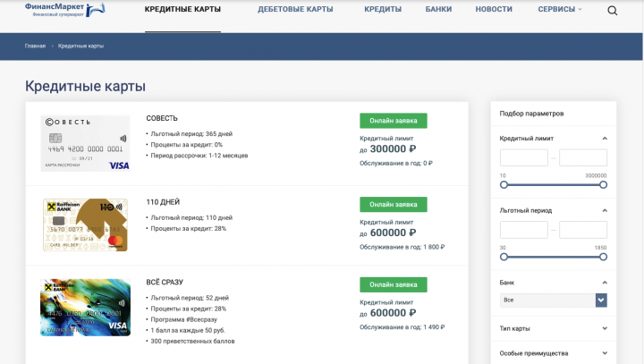The image size is (644, 364).
Task: Click the Raiffeisen Всё сразу card image
Action: 86,308
